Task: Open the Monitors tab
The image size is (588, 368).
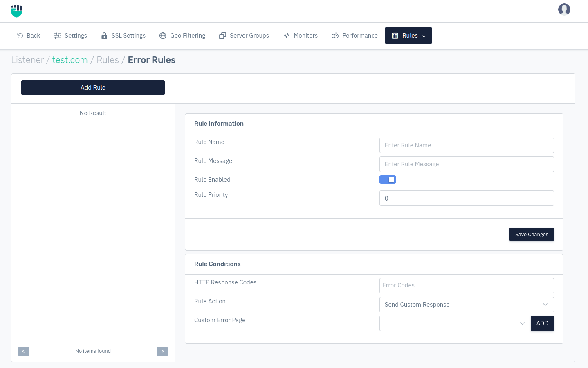Action: (x=300, y=36)
